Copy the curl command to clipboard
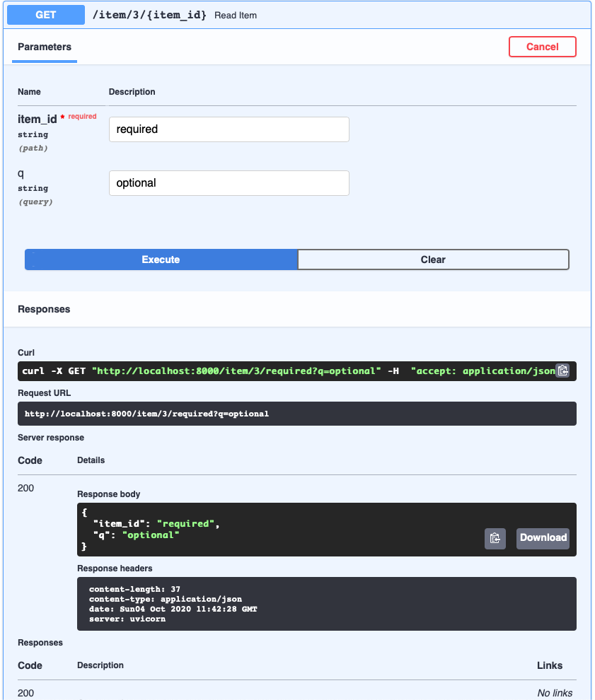 point(563,371)
